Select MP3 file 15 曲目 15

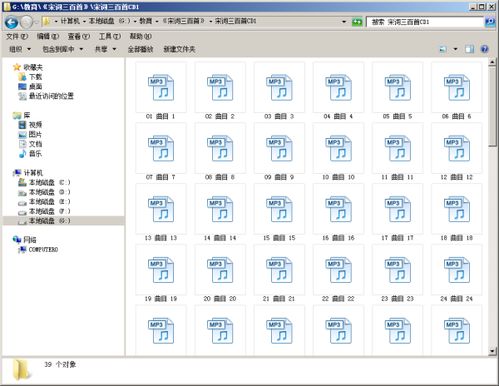(279, 212)
